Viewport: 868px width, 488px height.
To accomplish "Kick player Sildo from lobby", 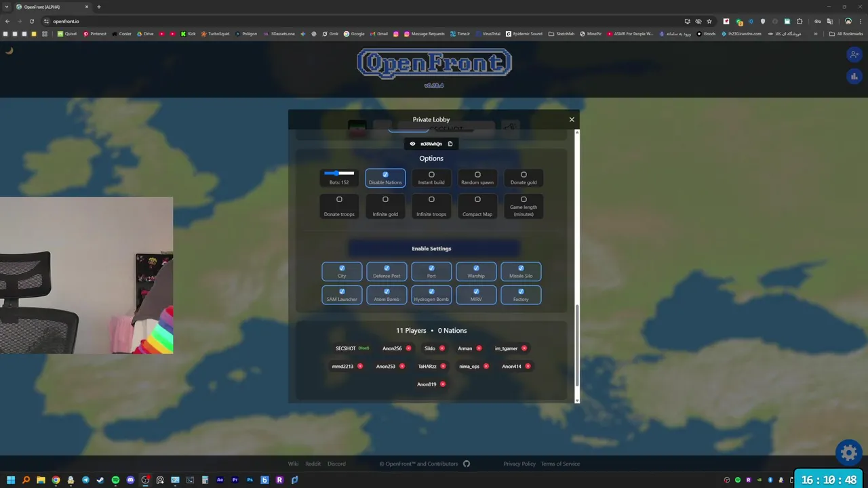I will (x=442, y=348).
